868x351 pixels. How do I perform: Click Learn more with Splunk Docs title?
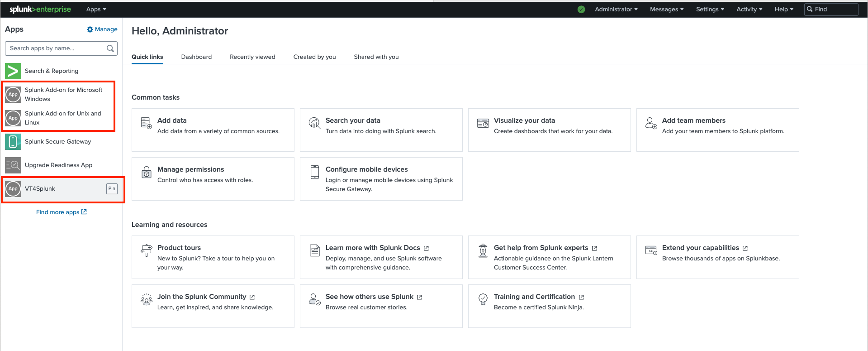373,248
